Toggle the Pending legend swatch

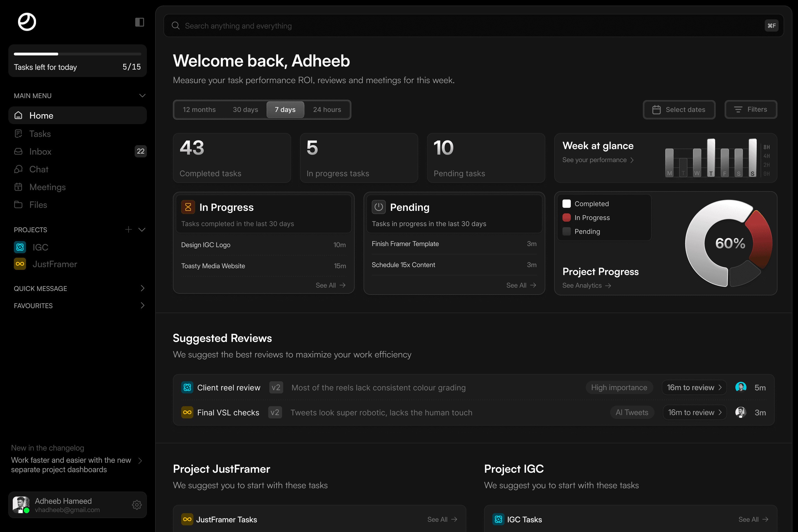tap(567, 231)
